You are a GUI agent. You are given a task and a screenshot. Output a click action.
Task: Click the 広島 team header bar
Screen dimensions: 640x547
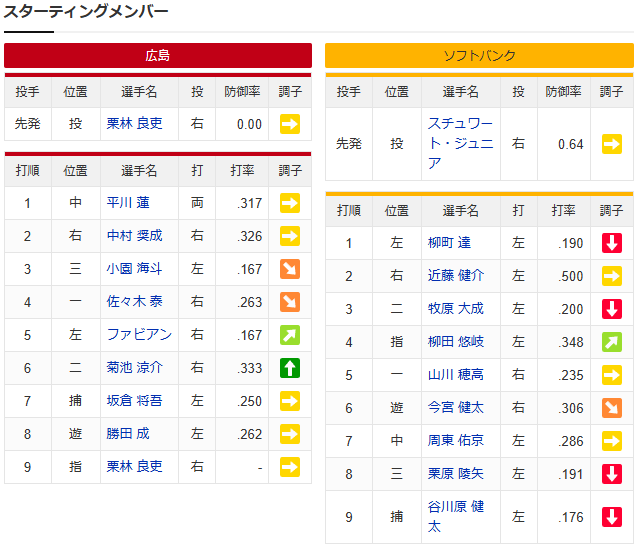coord(158,56)
